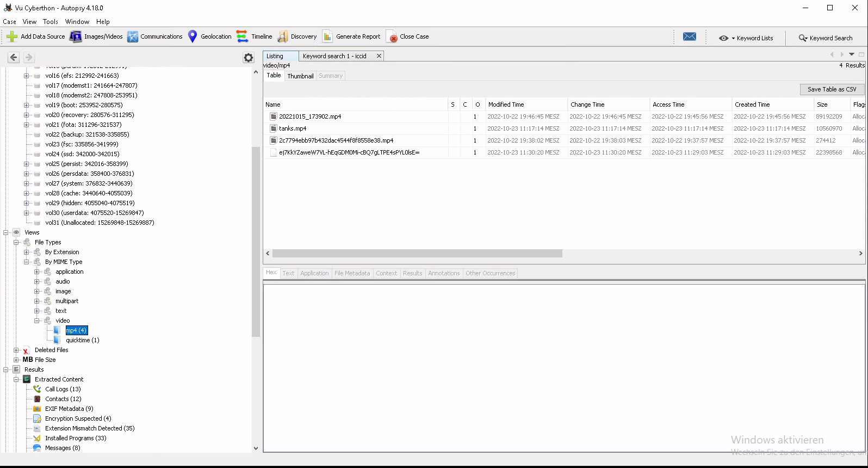Click the MB File Size icon
Viewport: 868px width, 468px height.
tap(28, 360)
